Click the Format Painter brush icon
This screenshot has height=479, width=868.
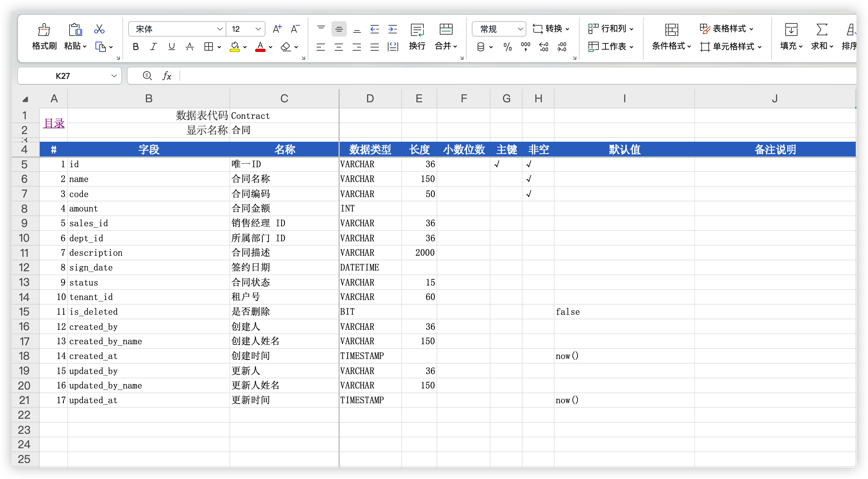pyautogui.click(x=44, y=30)
